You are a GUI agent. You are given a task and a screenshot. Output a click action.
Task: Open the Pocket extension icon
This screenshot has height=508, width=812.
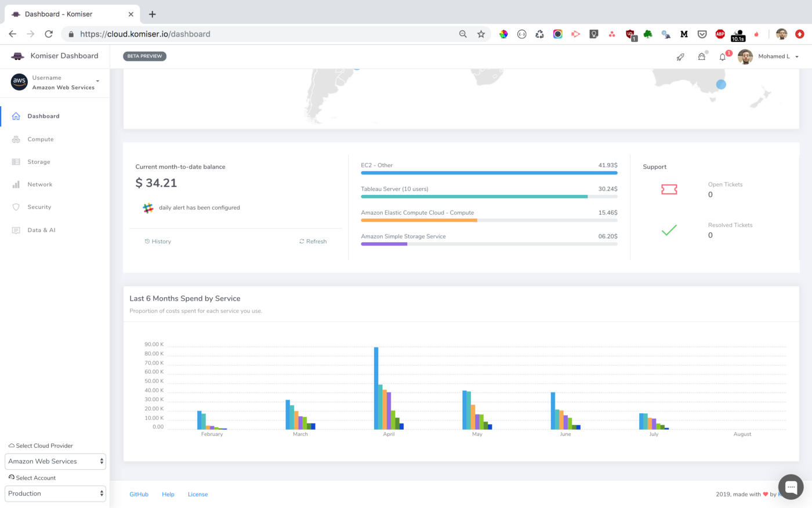point(702,34)
